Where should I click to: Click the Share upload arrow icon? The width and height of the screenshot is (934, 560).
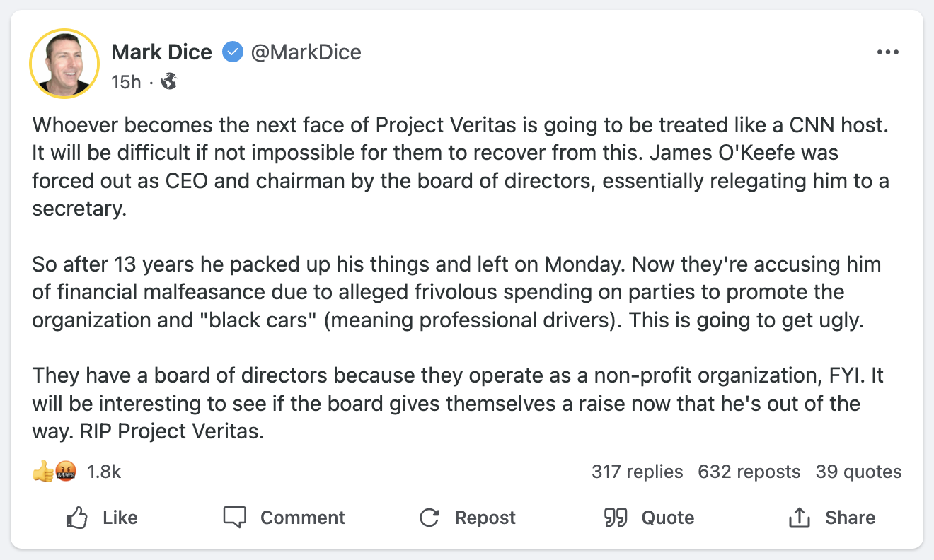pos(799,517)
